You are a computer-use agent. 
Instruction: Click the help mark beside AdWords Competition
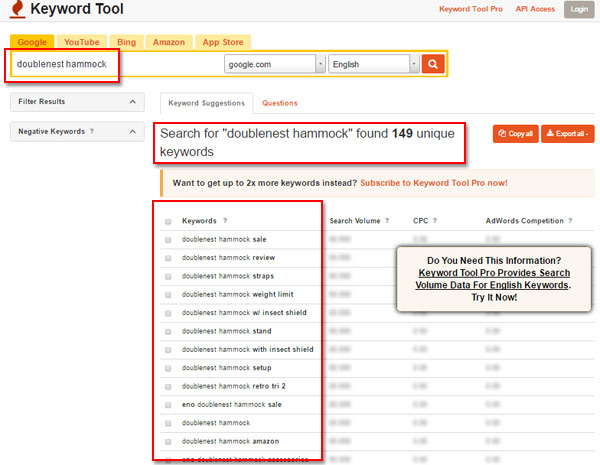pos(570,221)
